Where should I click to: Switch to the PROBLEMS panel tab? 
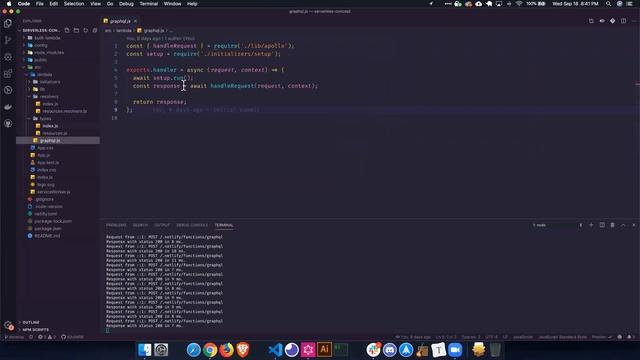[x=116, y=225]
